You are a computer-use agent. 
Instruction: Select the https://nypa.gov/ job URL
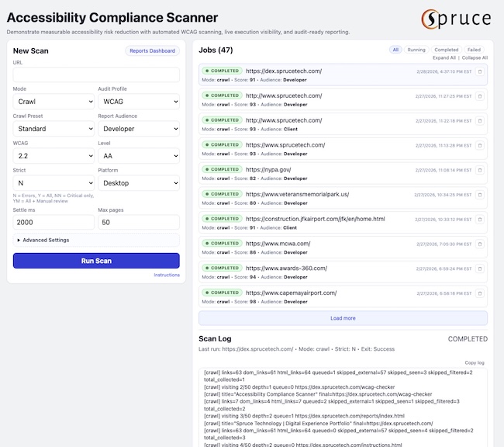(268, 170)
